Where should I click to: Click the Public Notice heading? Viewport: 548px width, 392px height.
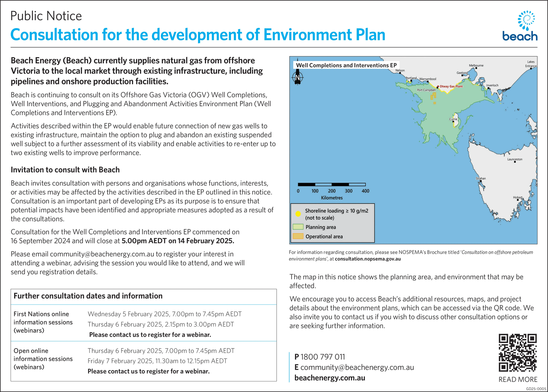pos(46,16)
